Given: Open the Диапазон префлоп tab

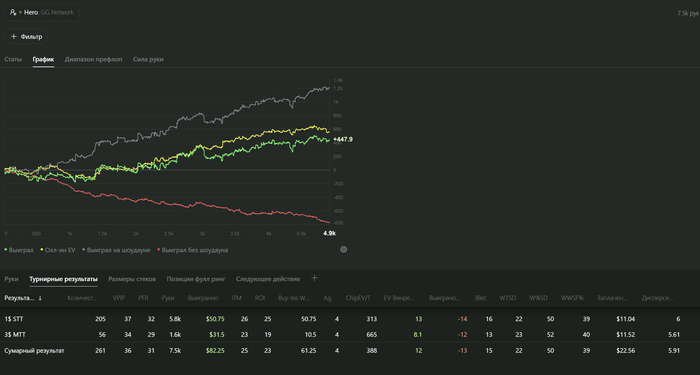Looking at the screenshot, I should (x=93, y=59).
